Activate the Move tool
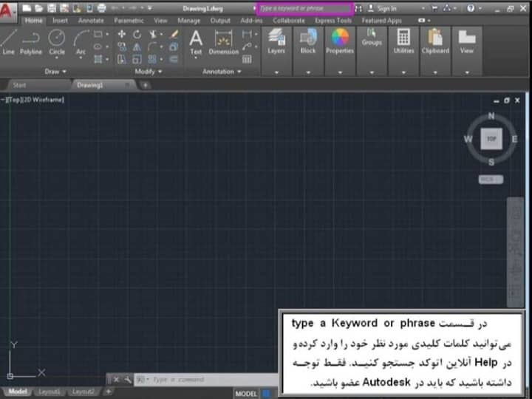Viewport: 532px width, 399px height. [x=121, y=34]
